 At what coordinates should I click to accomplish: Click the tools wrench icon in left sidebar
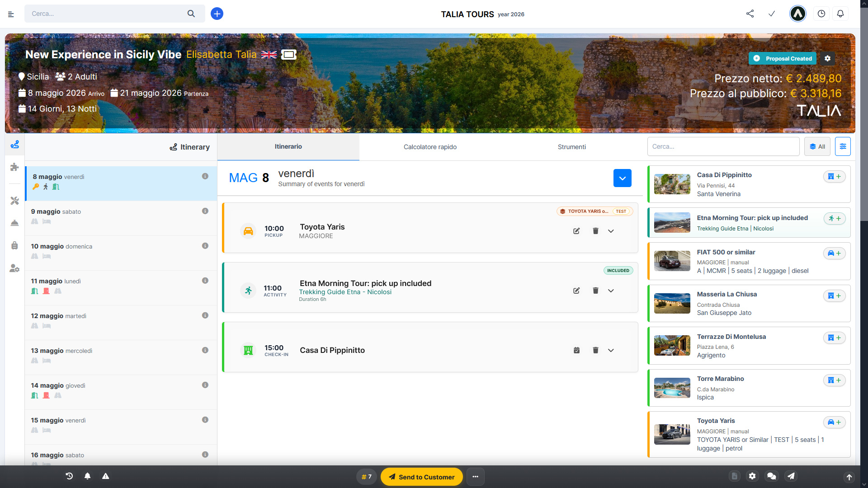point(14,201)
